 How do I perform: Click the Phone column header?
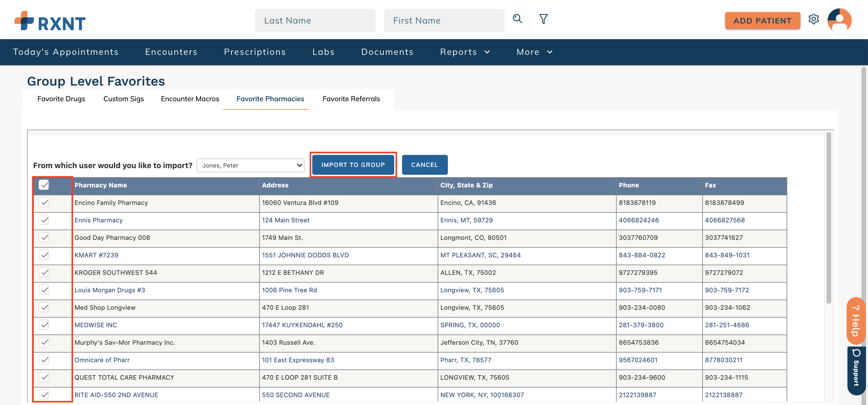coord(628,185)
